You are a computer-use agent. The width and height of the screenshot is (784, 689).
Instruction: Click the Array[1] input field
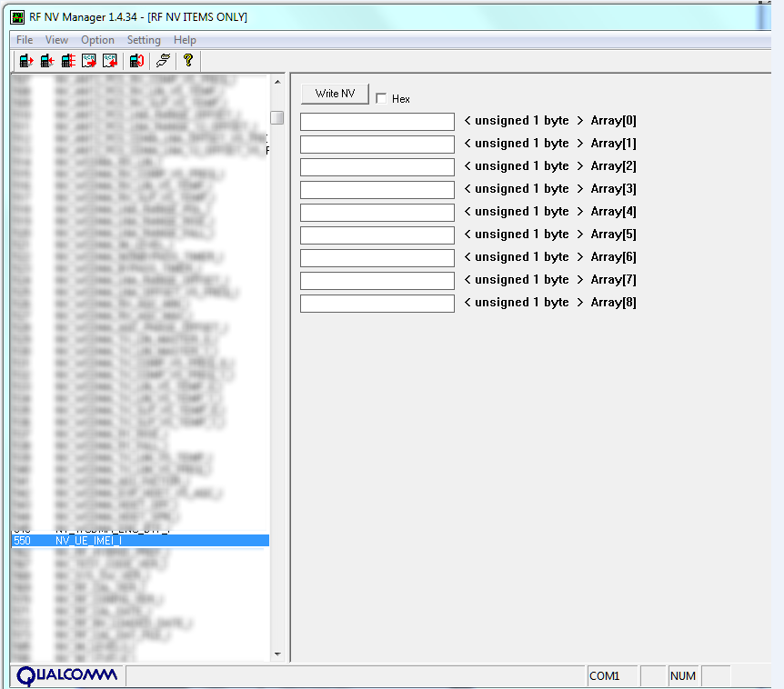coord(377,145)
